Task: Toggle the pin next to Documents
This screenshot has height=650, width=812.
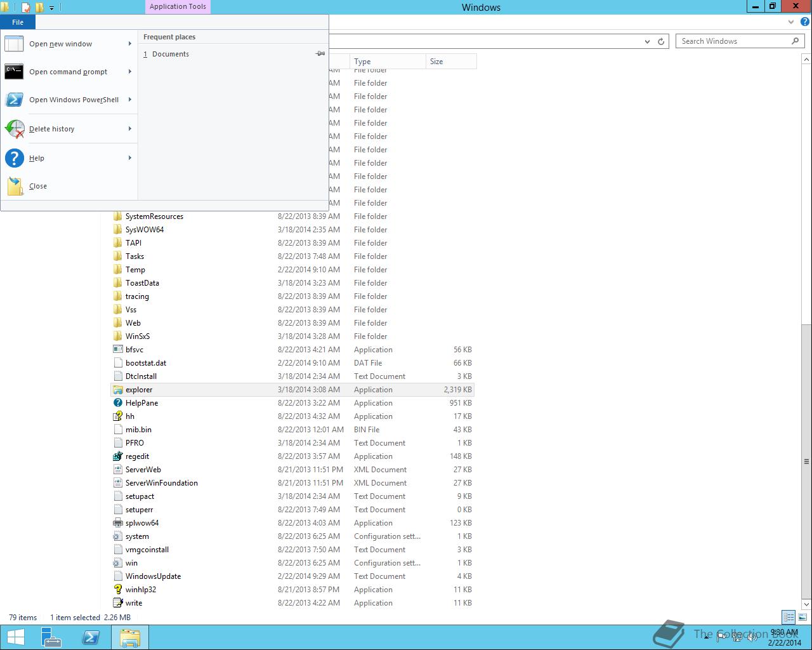Action: pos(320,54)
